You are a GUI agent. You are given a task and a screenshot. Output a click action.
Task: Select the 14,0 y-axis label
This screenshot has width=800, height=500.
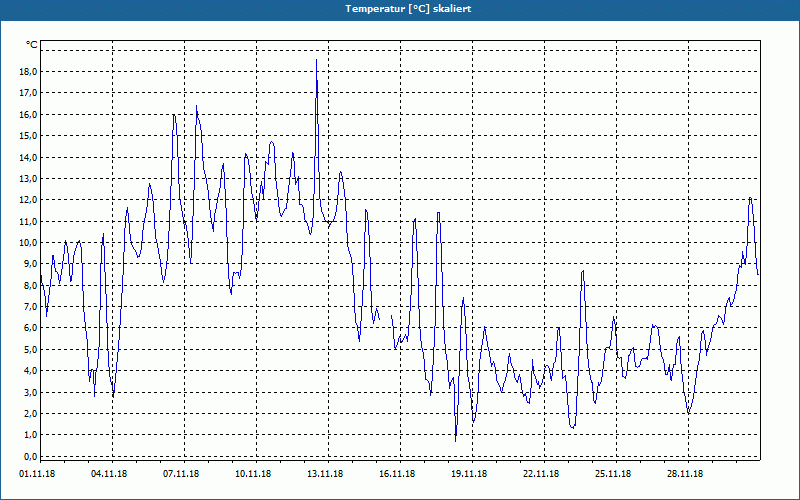coord(28,157)
